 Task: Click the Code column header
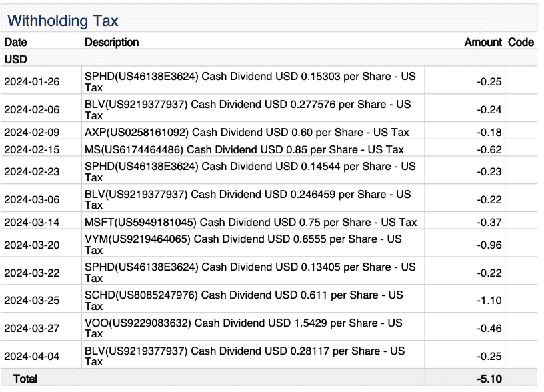click(521, 42)
